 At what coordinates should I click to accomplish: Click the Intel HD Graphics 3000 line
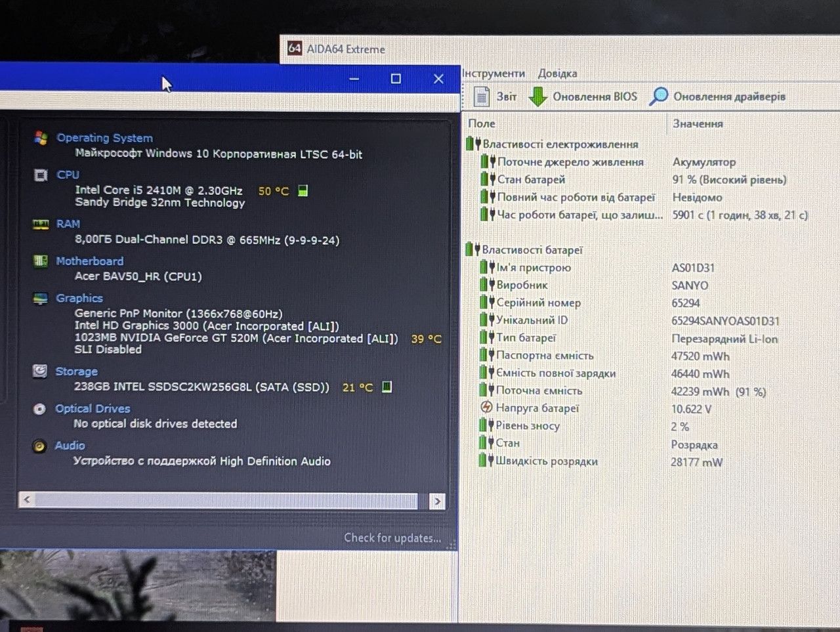coord(207,326)
